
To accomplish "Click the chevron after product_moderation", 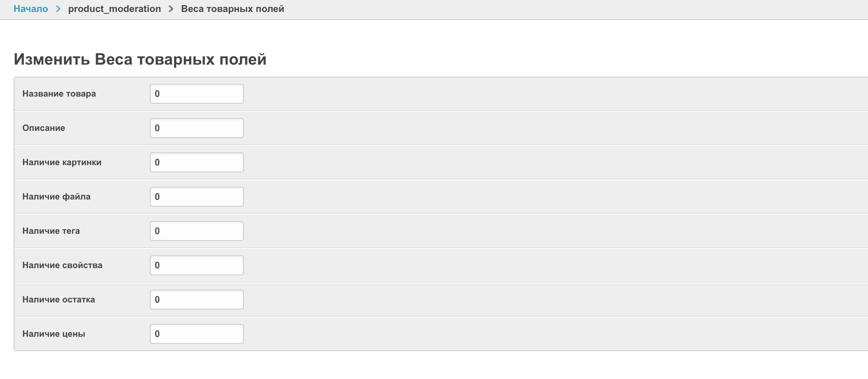I will (x=171, y=9).
